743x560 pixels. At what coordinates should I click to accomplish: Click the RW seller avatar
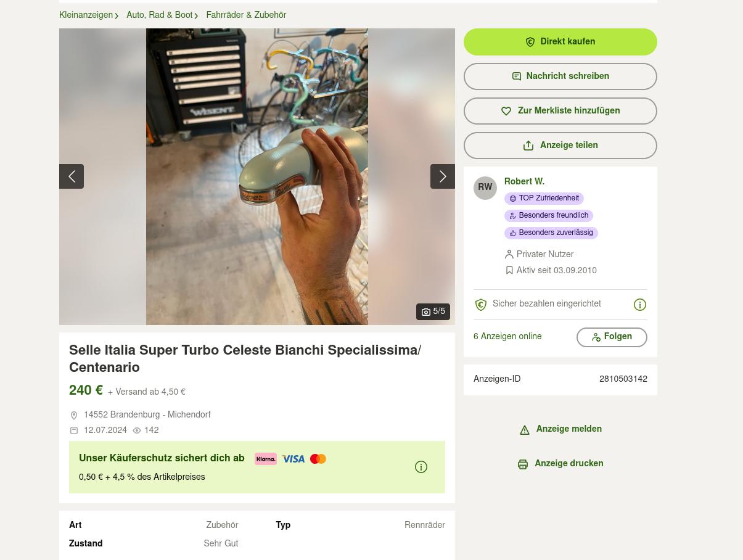tap(485, 188)
